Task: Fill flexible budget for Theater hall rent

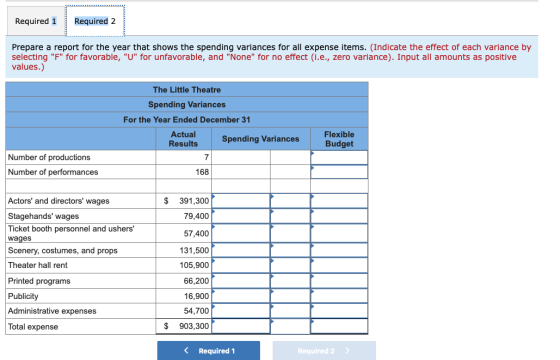Action: 339,265
